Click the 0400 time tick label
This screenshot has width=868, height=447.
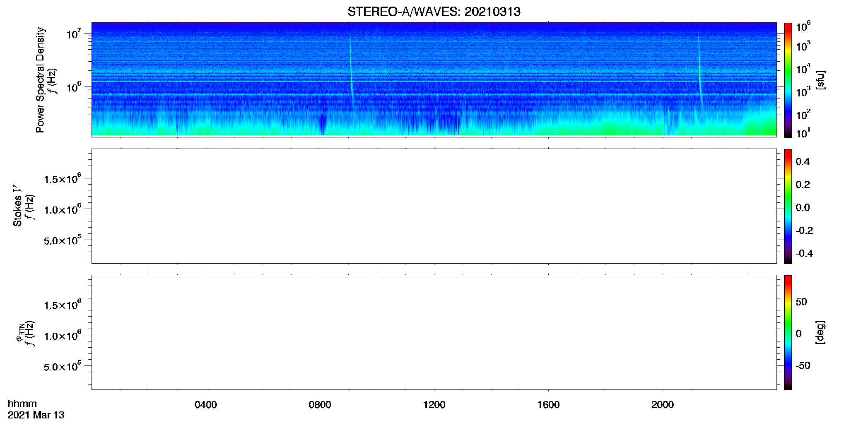click(x=206, y=405)
